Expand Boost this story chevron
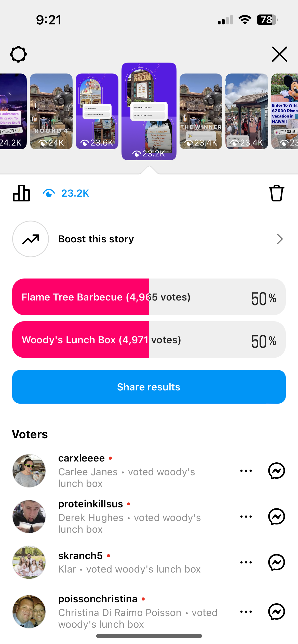Image resolution: width=298 pixels, height=644 pixels. click(x=280, y=239)
